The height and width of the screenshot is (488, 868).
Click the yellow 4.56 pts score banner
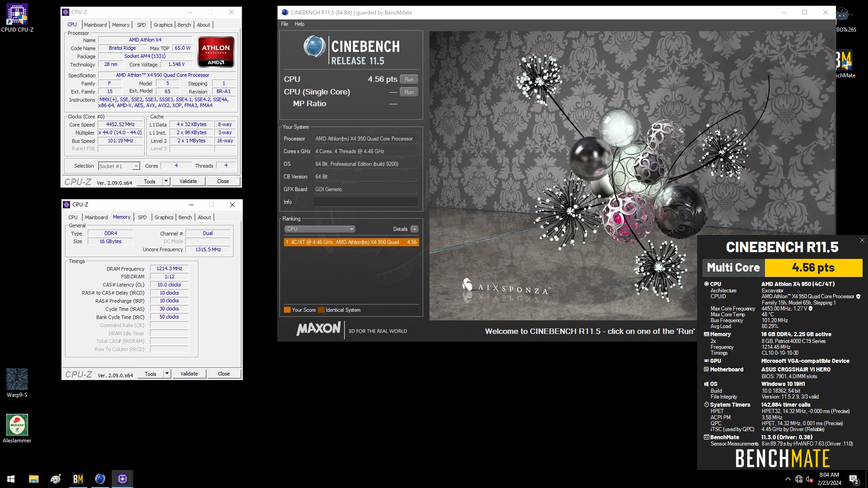(x=813, y=267)
